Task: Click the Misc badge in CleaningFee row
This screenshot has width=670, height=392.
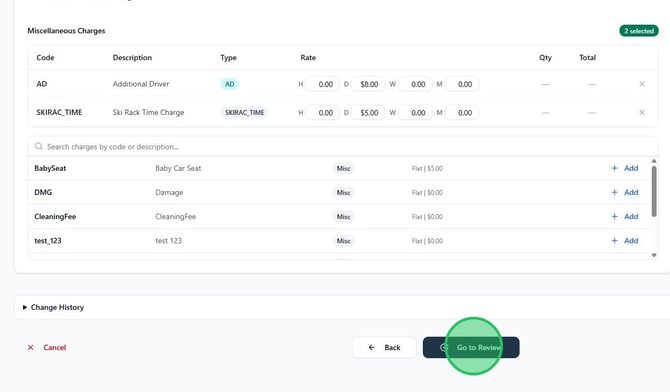Action: click(343, 217)
